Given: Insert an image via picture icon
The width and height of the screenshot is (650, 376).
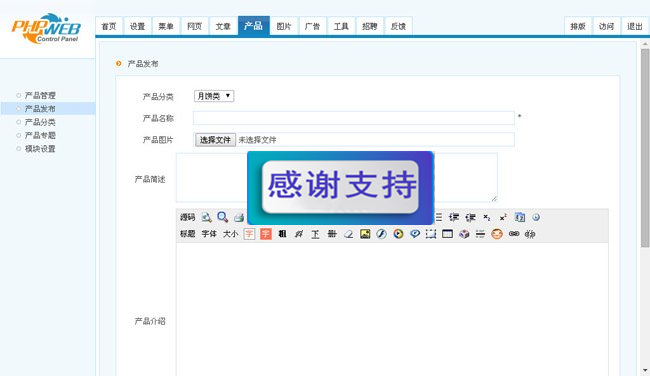Looking at the screenshot, I should [365, 234].
